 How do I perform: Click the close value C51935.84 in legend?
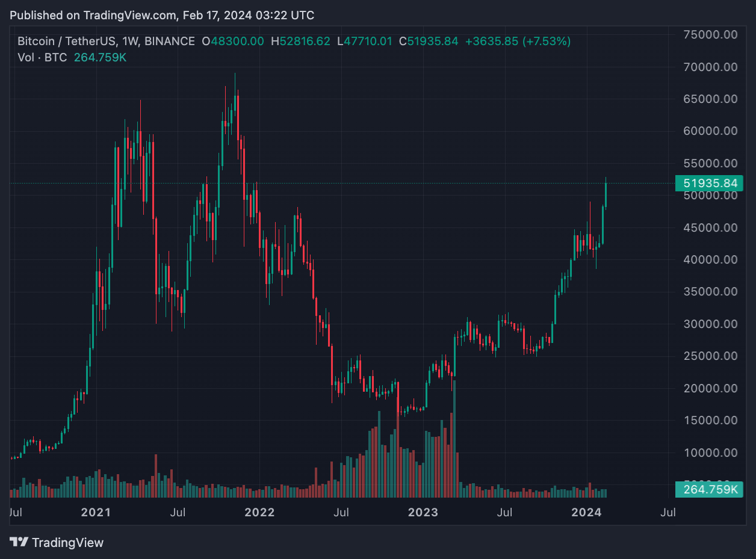429,42
